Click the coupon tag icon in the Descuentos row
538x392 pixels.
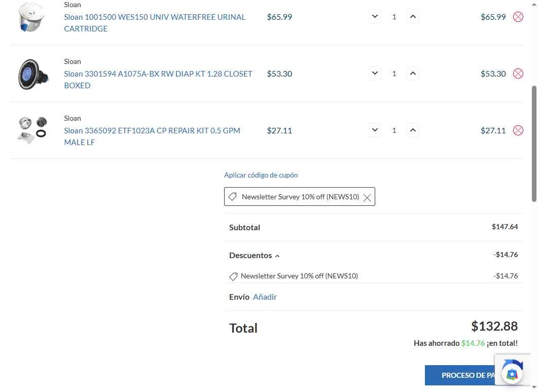click(x=233, y=276)
